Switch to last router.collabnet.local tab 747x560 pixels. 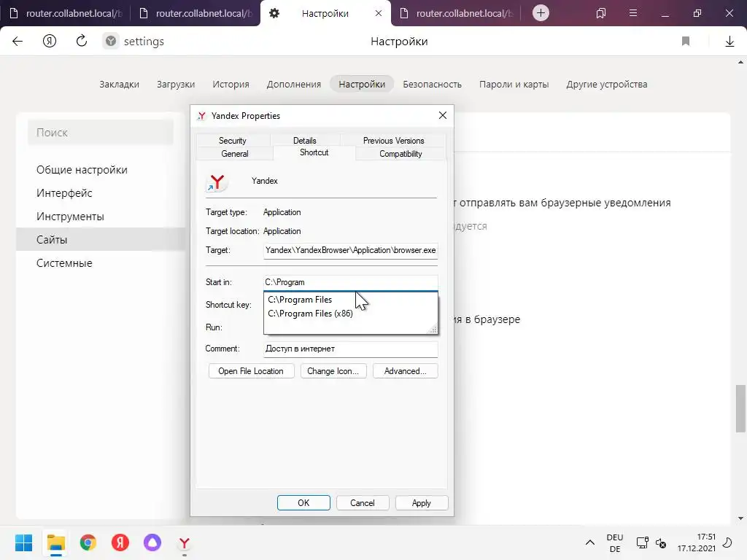(x=456, y=13)
